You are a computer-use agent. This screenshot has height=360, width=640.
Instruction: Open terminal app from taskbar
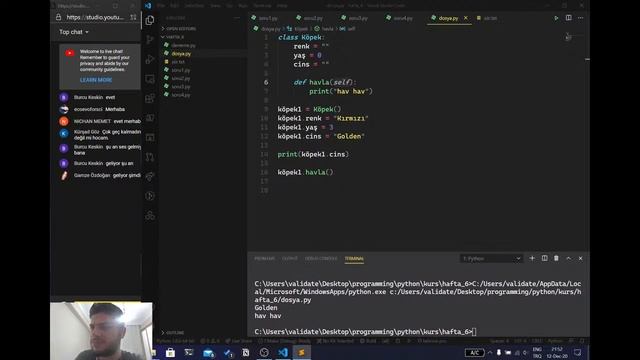[189, 353]
